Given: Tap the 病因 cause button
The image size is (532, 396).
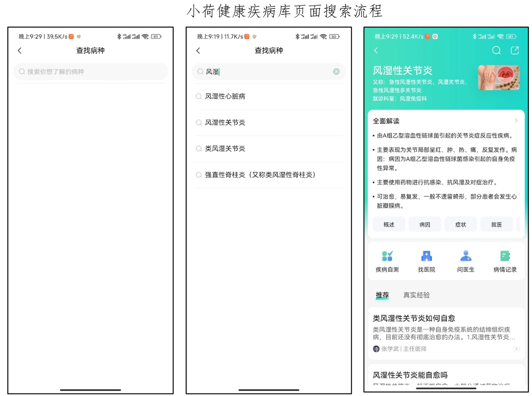Looking at the screenshot, I should click(x=425, y=224).
